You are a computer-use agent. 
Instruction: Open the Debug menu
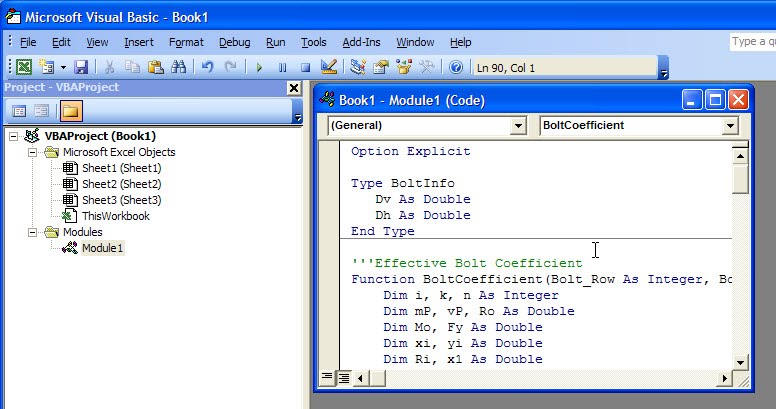tap(235, 43)
